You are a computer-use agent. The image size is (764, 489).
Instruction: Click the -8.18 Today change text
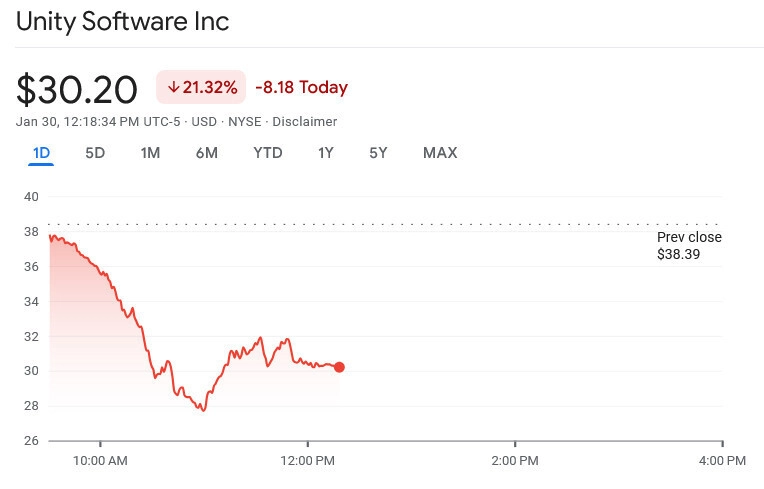[301, 88]
